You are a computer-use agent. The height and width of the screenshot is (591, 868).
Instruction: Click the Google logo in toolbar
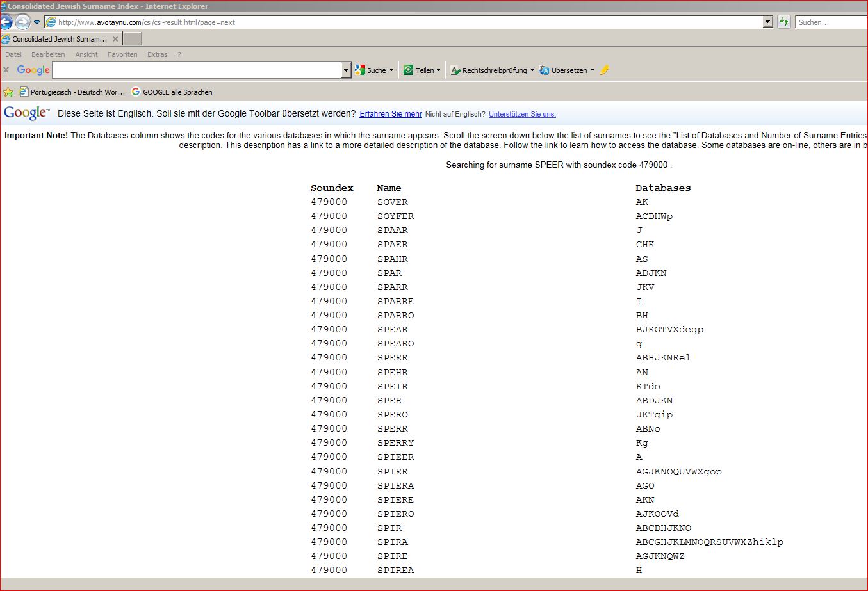[33, 70]
